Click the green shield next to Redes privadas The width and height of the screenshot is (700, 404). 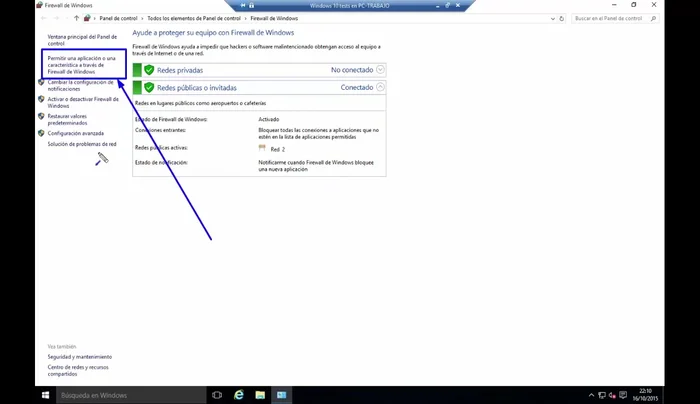149,70
